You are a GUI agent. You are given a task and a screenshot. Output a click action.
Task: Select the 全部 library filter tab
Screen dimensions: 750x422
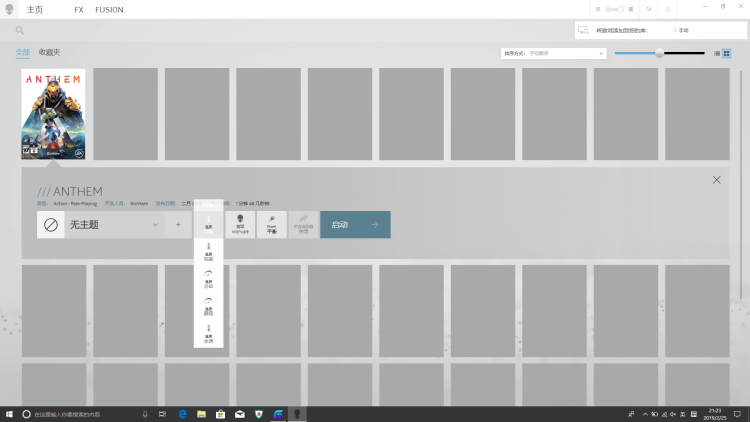click(x=22, y=52)
